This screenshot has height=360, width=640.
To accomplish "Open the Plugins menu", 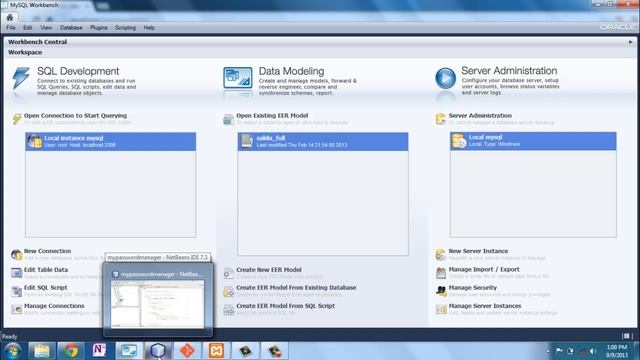I will pos(99,28).
